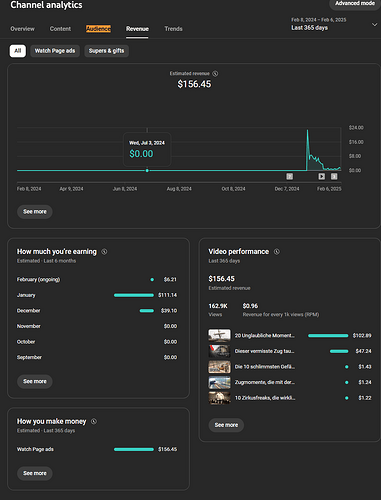Select the Watch Page ads filter chip
Viewport: 381px width, 500px height.
click(55, 51)
